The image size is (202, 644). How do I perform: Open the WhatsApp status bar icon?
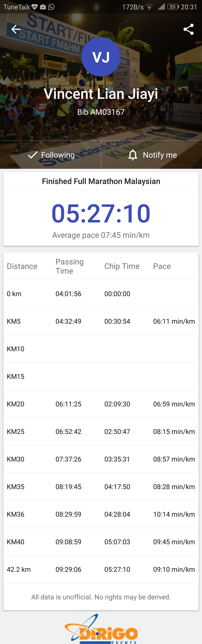(x=51, y=7)
